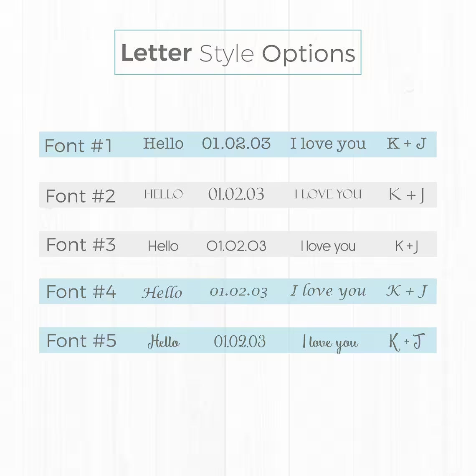Image resolution: width=476 pixels, height=476 pixels.
Task: Click the italic 01.02.03 date in Font #4
Action: pos(238,291)
